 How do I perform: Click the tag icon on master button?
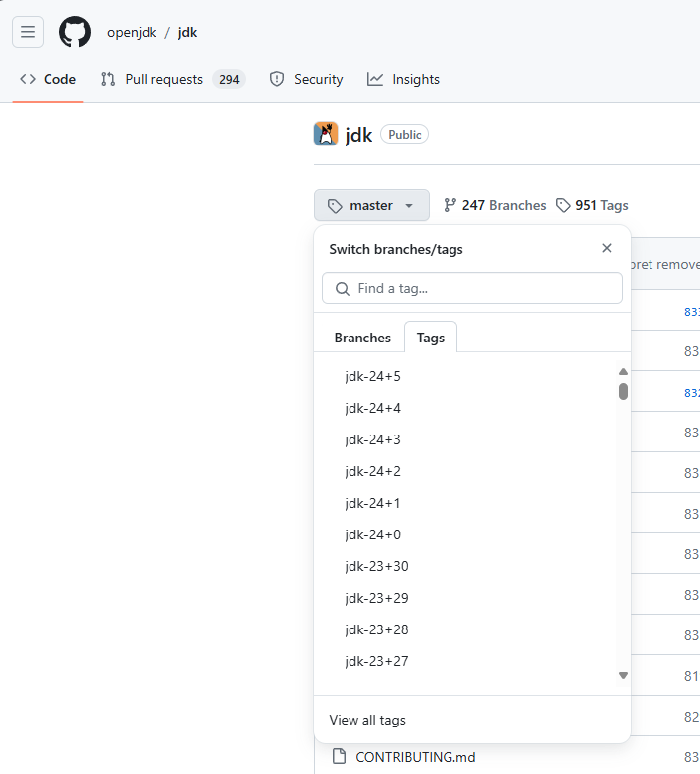click(335, 205)
